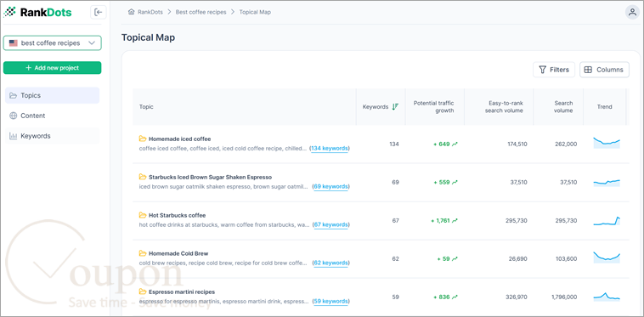Open the user profile avatar icon
This screenshot has height=317, width=644.
coord(631,12)
